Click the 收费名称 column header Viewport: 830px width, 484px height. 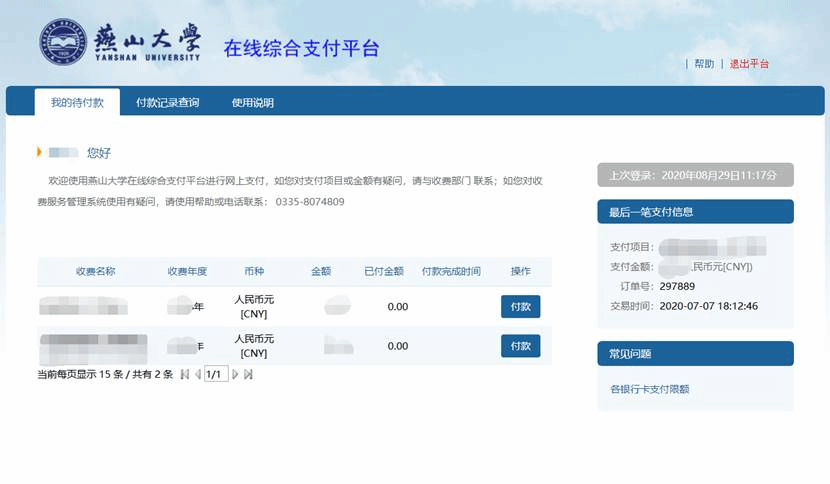click(95, 271)
